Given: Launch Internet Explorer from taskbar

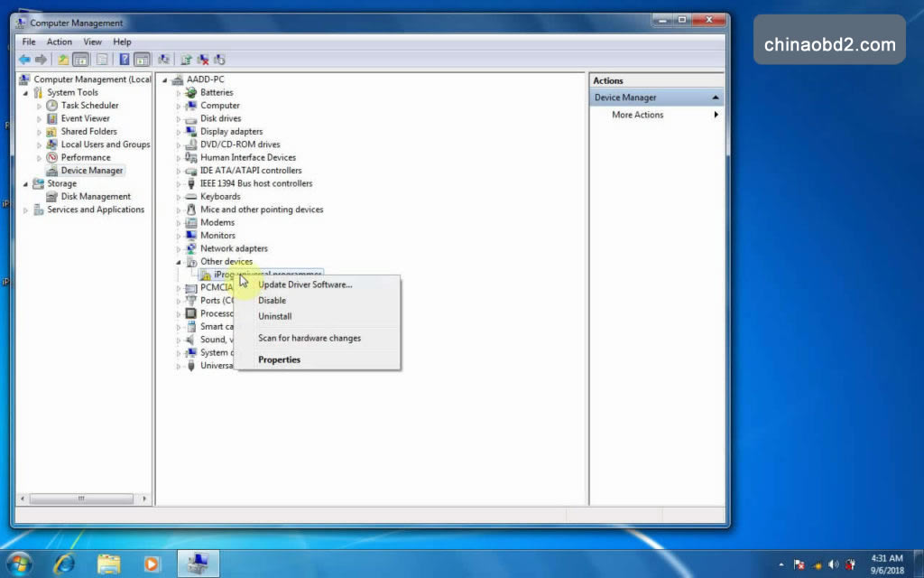Looking at the screenshot, I should (64, 564).
